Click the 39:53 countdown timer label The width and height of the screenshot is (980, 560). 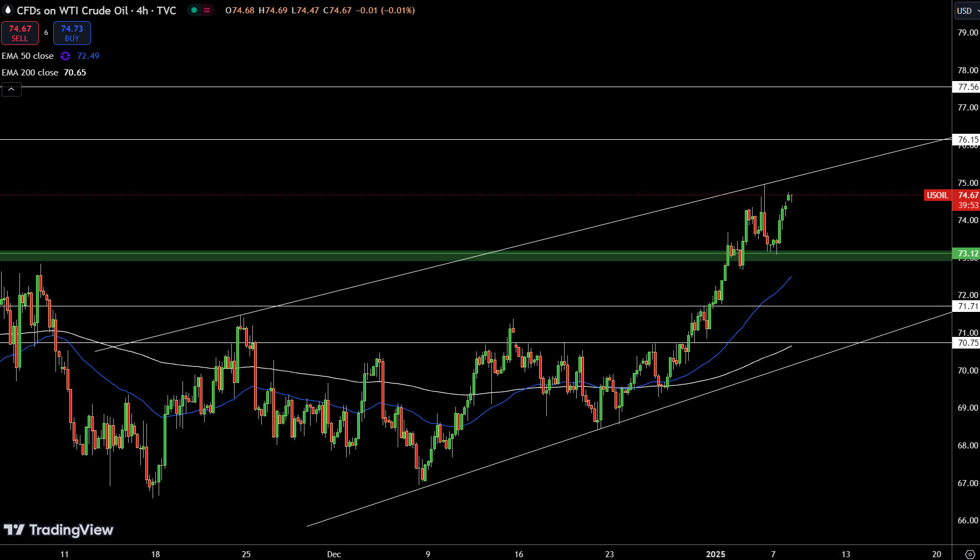point(968,205)
